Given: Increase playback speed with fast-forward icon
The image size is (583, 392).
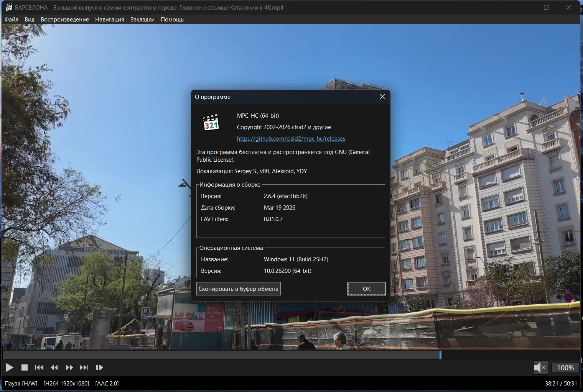Looking at the screenshot, I should (x=69, y=367).
